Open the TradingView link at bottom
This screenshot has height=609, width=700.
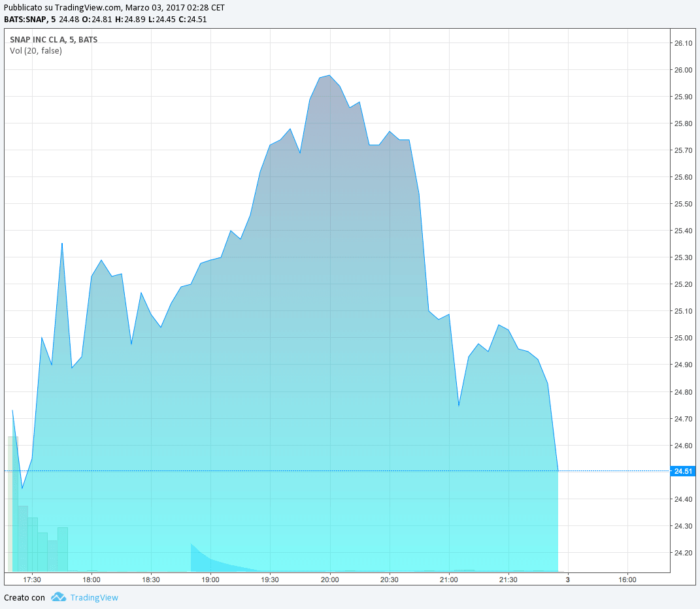[x=94, y=597]
